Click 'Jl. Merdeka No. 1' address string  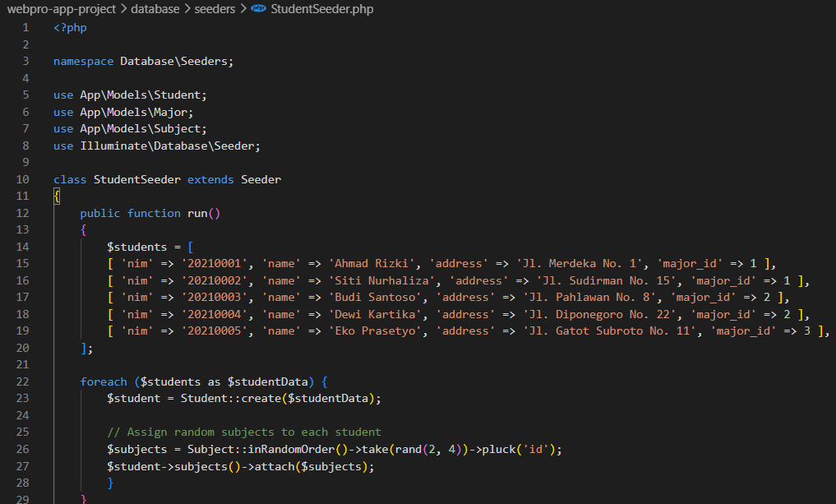click(x=580, y=263)
